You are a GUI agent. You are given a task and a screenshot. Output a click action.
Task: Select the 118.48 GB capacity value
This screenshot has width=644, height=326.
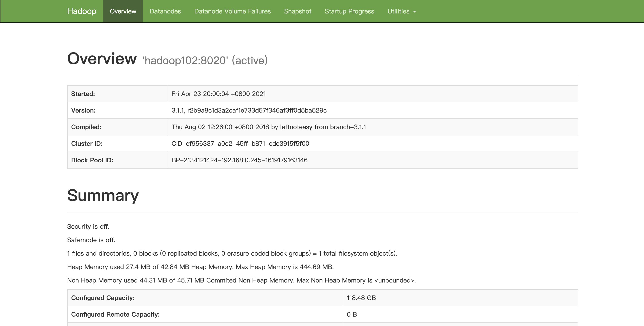361,298
